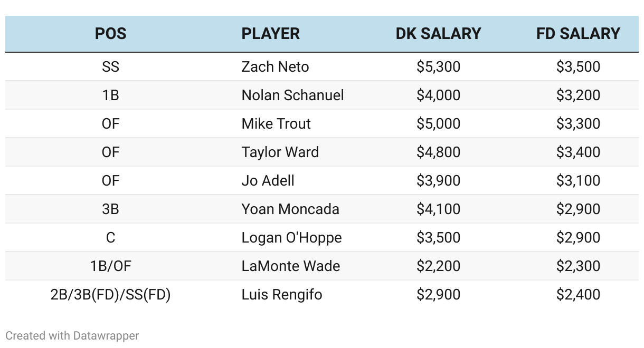Click the POS column header
Image resolution: width=644 pixels, height=348 pixels.
pyautogui.click(x=110, y=34)
